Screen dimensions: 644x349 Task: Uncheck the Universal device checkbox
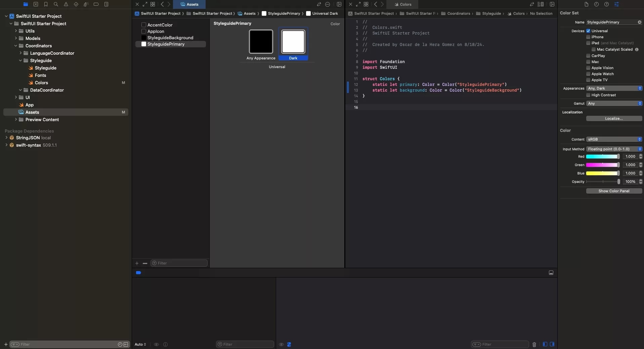[x=588, y=31]
